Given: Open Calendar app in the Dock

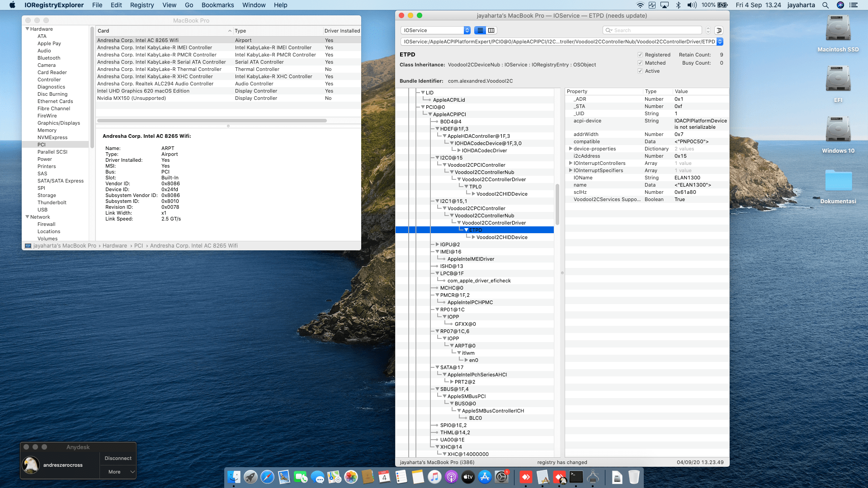Looking at the screenshot, I should pos(384,477).
